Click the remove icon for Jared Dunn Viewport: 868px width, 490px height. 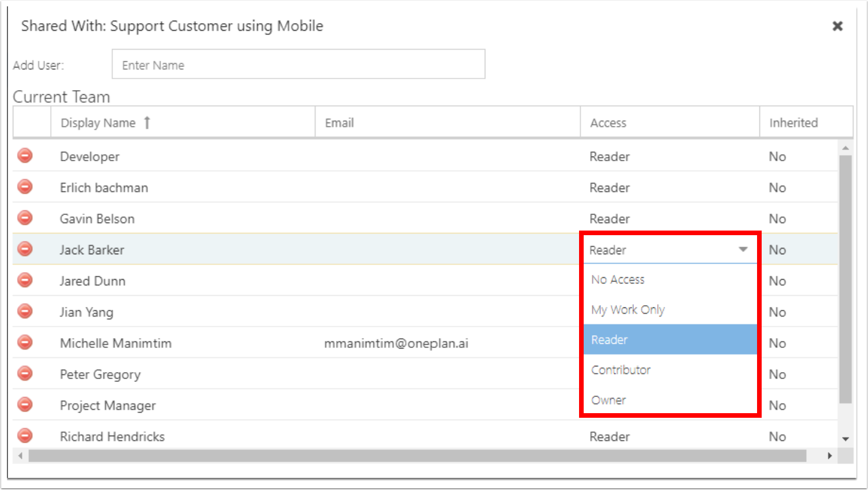[x=25, y=281]
